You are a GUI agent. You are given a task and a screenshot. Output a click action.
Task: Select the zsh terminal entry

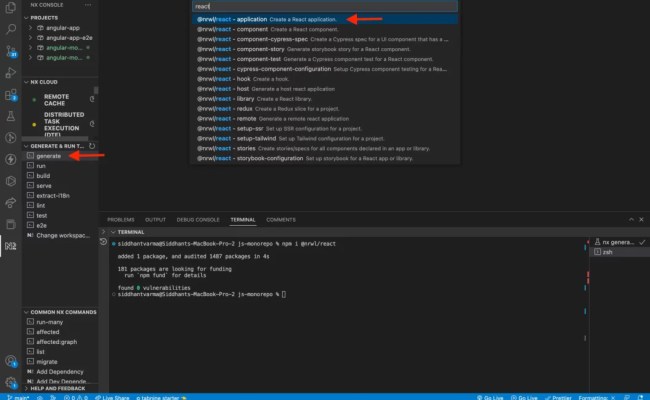pyautogui.click(x=619, y=252)
